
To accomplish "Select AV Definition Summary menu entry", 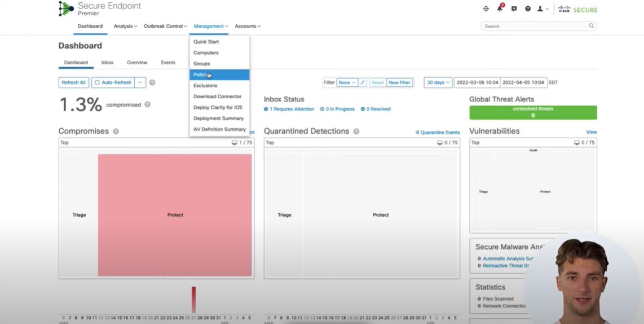I will tap(219, 129).
